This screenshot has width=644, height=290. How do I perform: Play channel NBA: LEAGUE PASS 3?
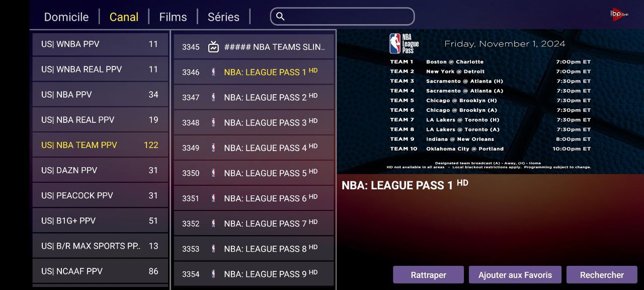click(254, 122)
